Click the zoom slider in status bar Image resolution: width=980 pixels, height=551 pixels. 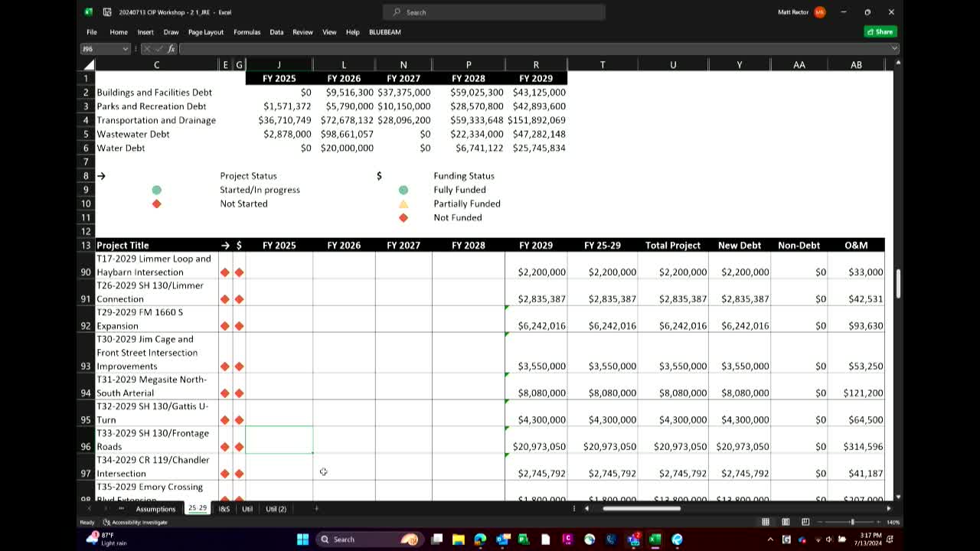tap(852, 522)
